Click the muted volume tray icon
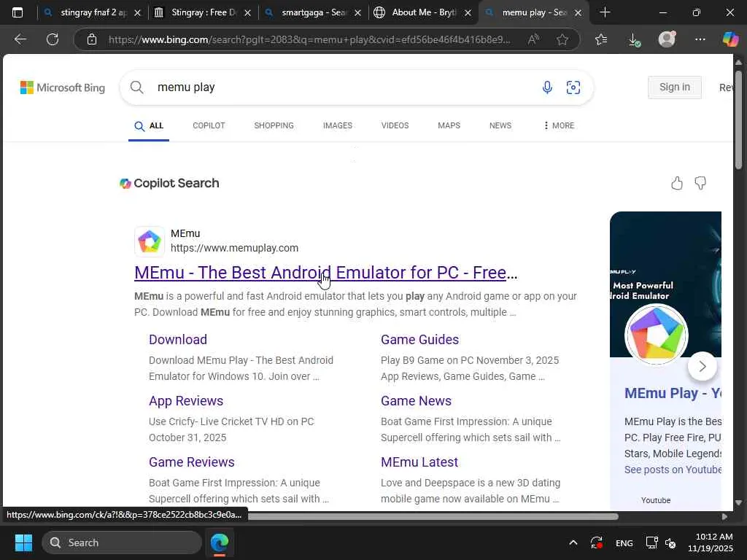747x560 pixels. 670,542
